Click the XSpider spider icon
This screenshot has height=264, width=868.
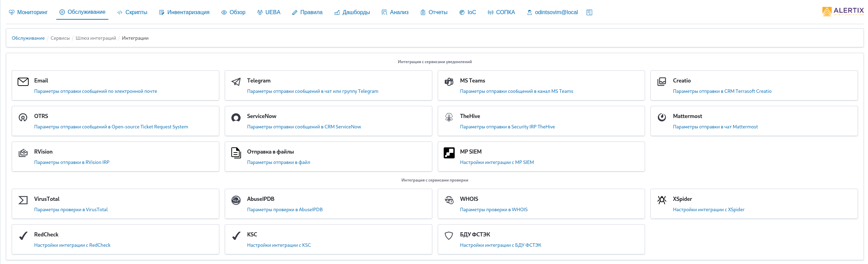tap(662, 200)
